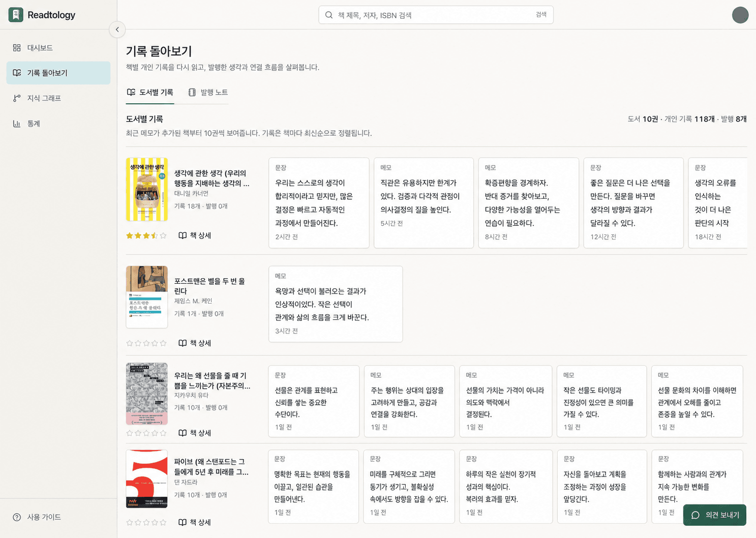Image resolution: width=756 pixels, height=538 pixels.
Task: Click the 검색 button in the search bar
Action: pos(541,15)
